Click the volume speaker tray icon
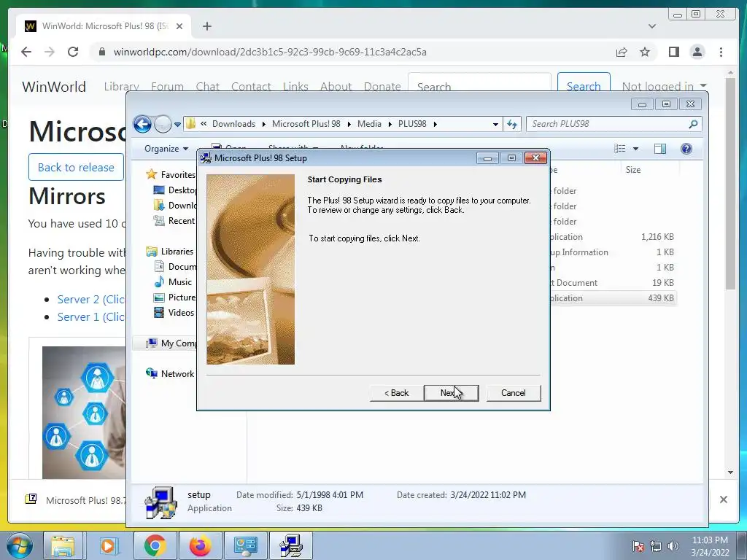This screenshot has width=747, height=560. (673, 546)
